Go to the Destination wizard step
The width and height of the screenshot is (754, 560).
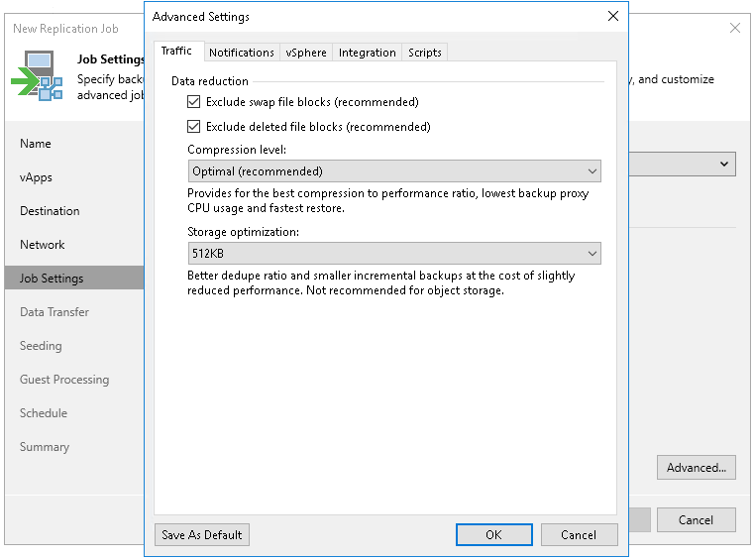click(x=50, y=211)
